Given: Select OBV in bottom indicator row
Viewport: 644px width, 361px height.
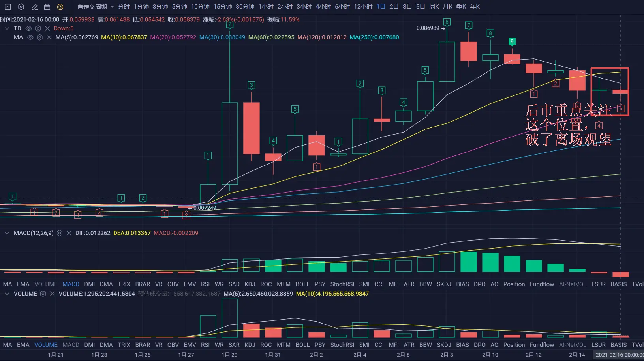Looking at the screenshot, I should [x=173, y=345].
